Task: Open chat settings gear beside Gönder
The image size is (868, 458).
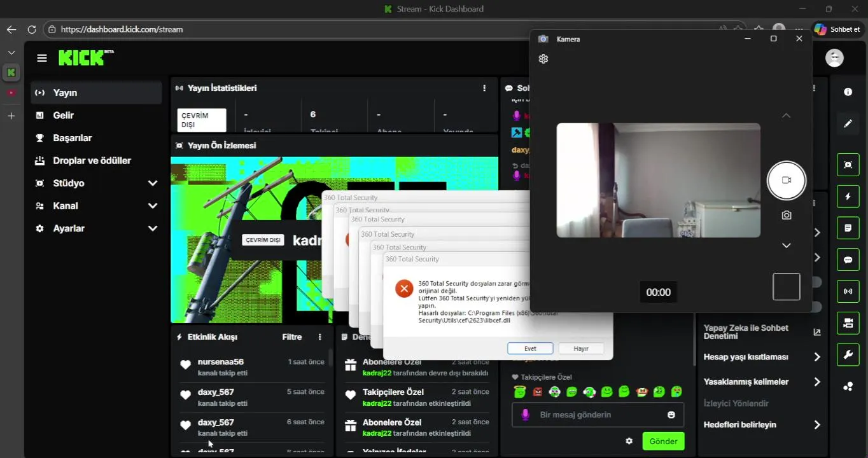Action: (629, 441)
